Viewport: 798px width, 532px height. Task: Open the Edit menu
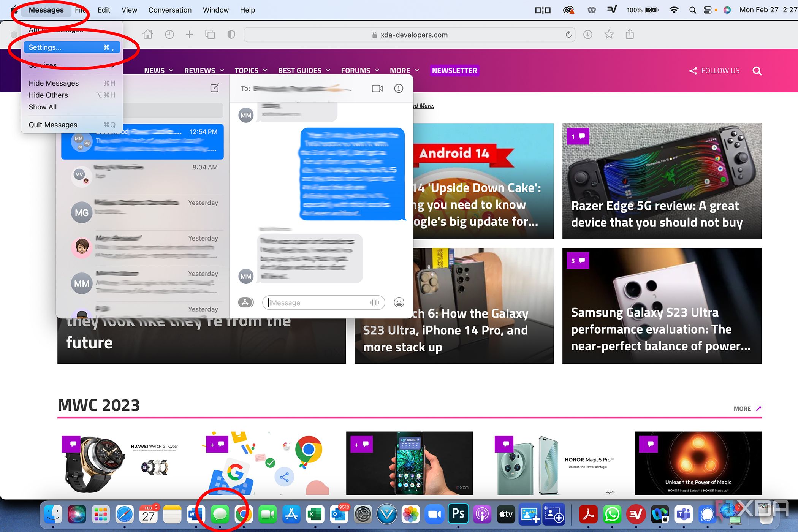(x=104, y=10)
